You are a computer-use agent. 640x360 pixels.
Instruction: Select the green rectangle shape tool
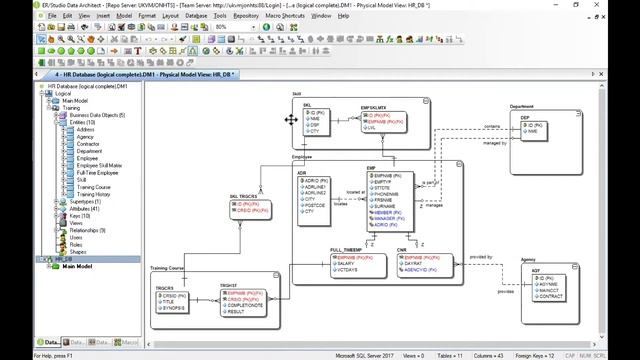coord(41,51)
